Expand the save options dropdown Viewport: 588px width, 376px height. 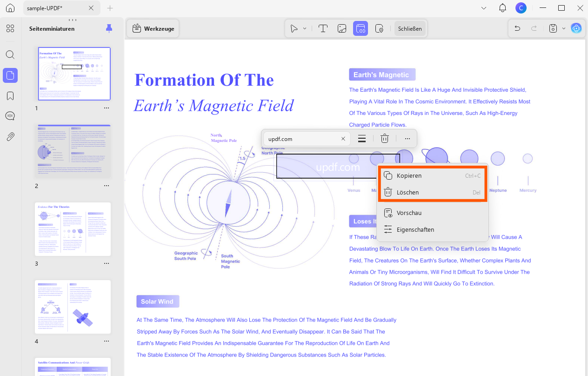pos(564,28)
